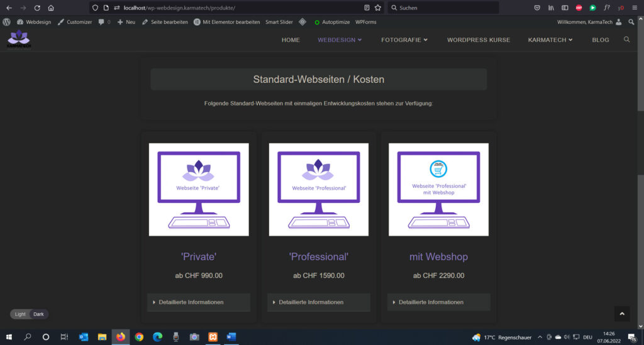Click the KarmaTech lotus logo
This screenshot has width=644, height=345.
click(18, 40)
